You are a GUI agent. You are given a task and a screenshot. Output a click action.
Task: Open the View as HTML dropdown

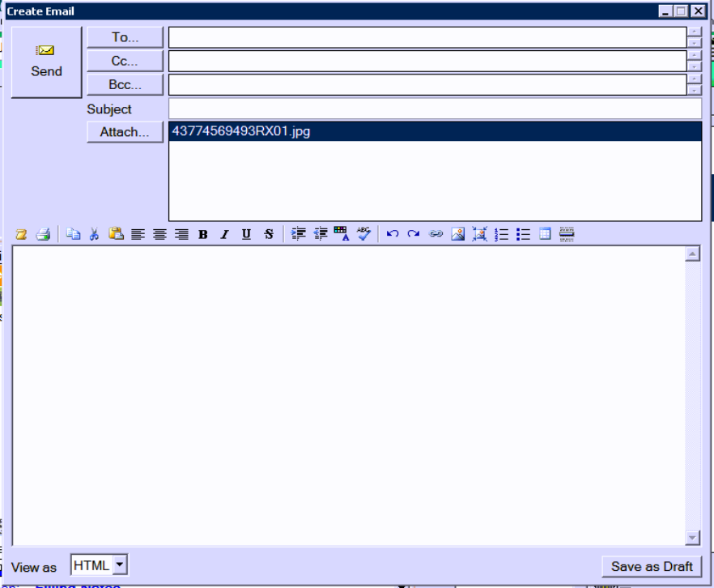pyautogui.click(x=119, y=565)
